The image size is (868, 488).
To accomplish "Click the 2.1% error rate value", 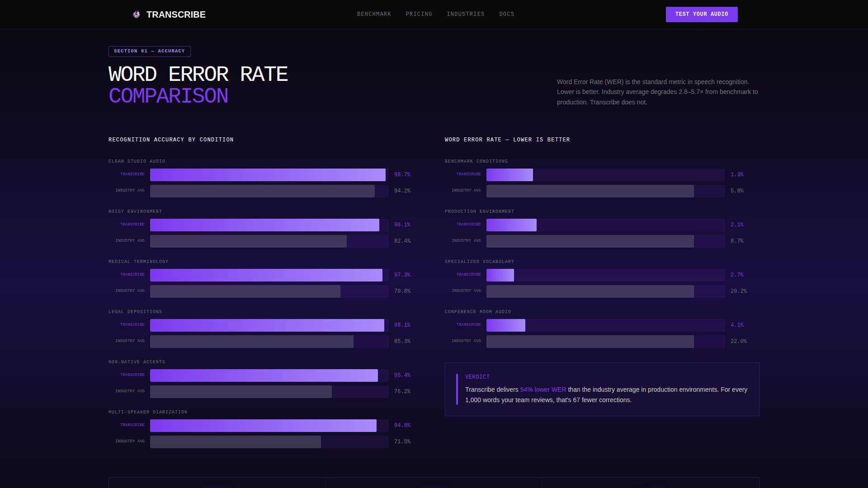I will (736, 225).
